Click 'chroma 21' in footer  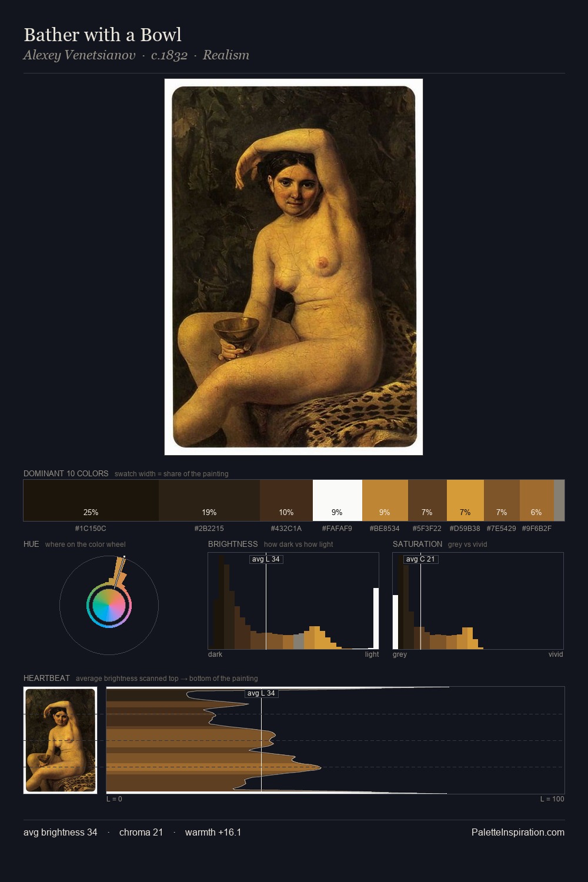(141, 832)
